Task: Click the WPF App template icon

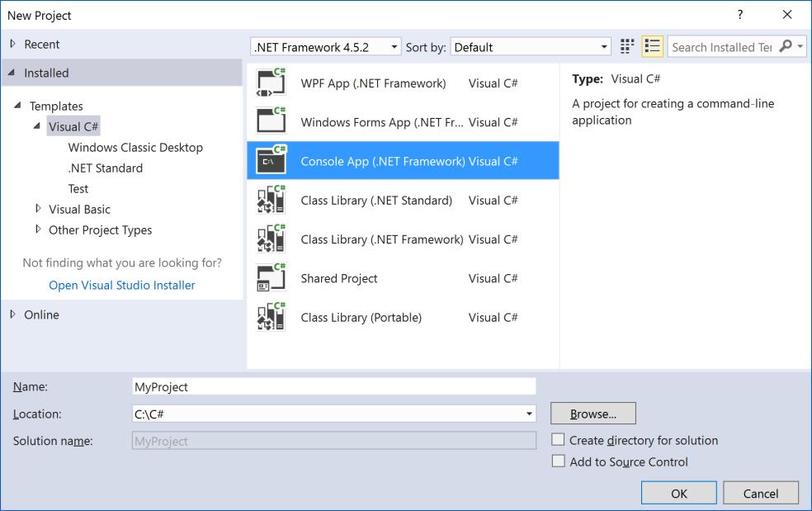Action: pyautogui.click(x=271, y=83)
